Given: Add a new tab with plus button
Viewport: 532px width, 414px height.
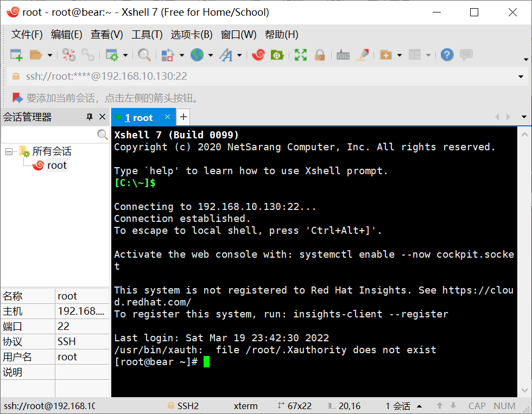Looking at the screenshot, I should point(183,117).
